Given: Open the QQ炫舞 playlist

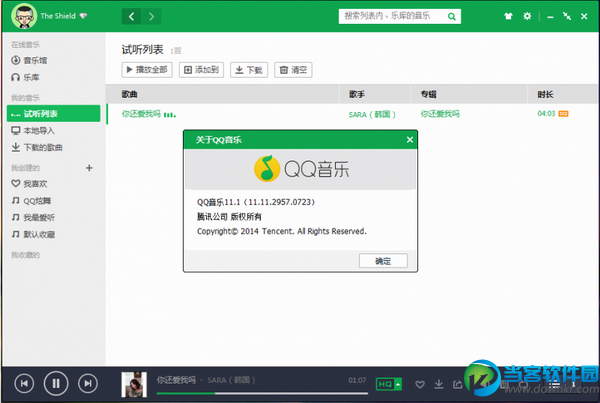Looking at the screenshot, I should [x=31, y=201].
